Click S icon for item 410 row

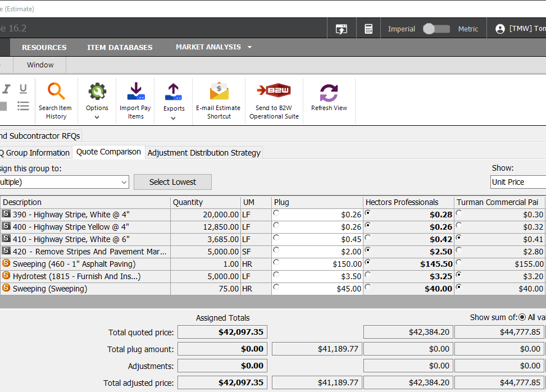coord(6,239)
